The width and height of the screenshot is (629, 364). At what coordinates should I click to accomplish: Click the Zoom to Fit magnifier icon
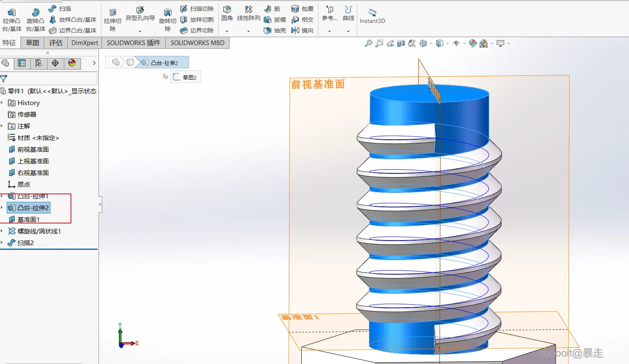pyautogui.click(x=368, y=43)
